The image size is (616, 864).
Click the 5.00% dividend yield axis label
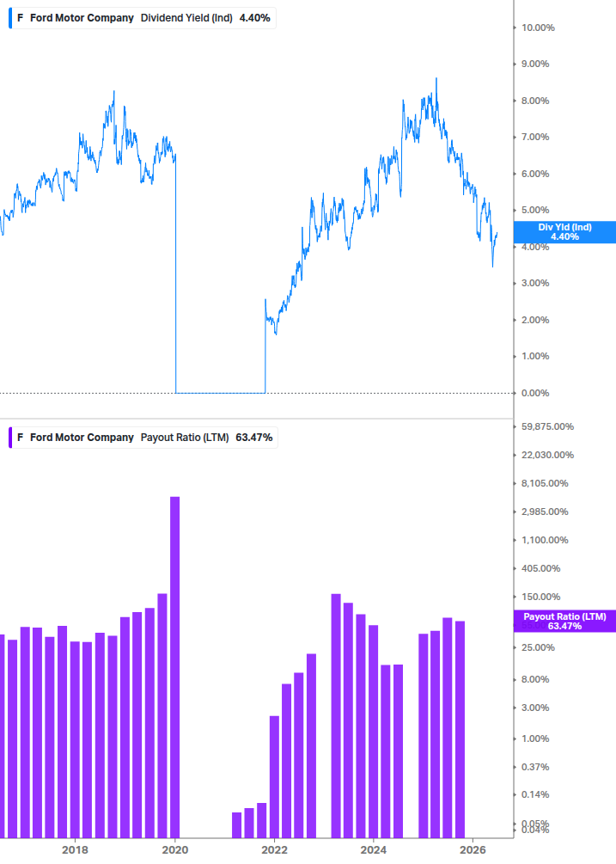535,210
